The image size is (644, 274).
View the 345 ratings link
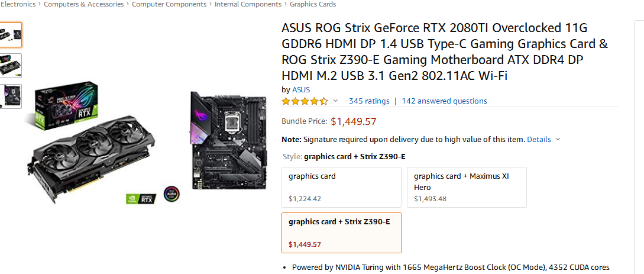click(369, 101)
